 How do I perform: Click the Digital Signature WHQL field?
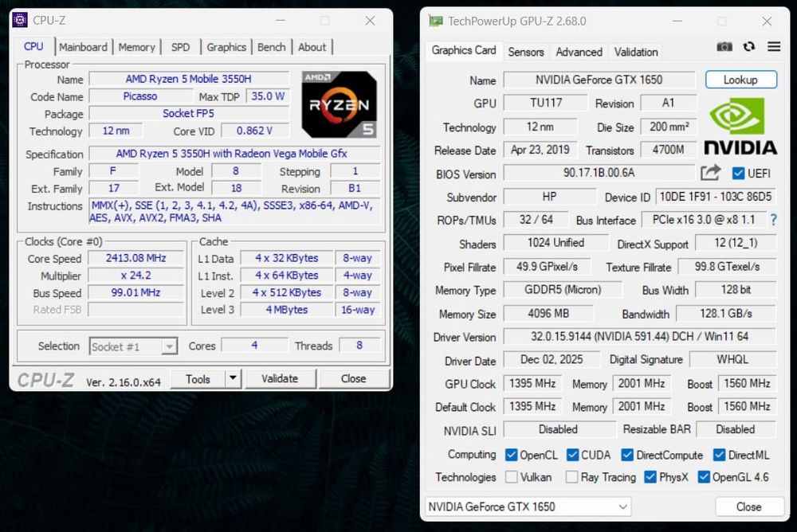[732, 360]
